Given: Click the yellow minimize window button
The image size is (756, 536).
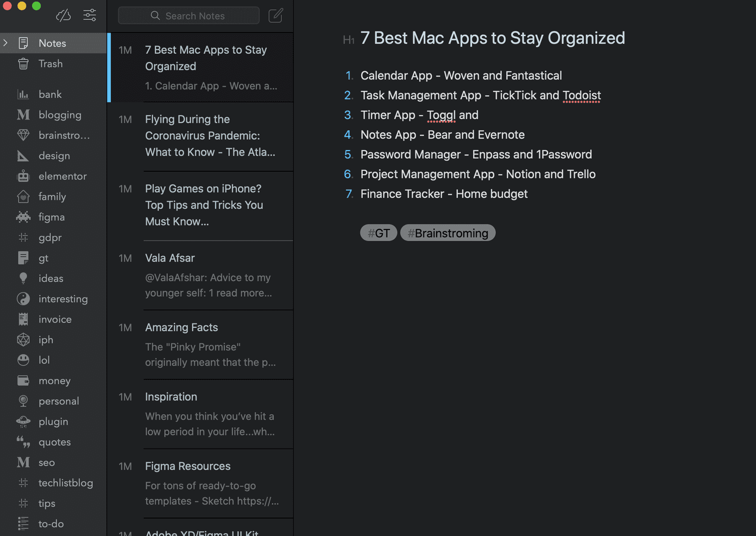Looking at the screenshot, I should 22,5.
